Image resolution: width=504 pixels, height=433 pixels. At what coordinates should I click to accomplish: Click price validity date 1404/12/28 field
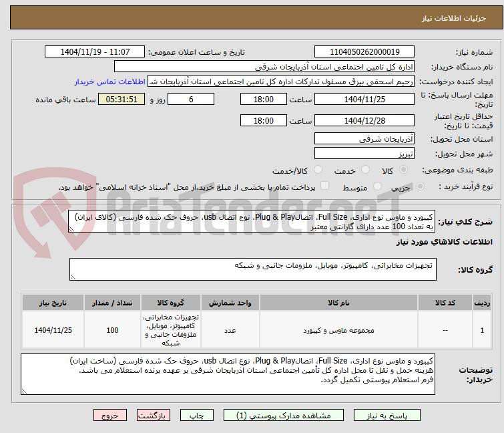(364, 120)
